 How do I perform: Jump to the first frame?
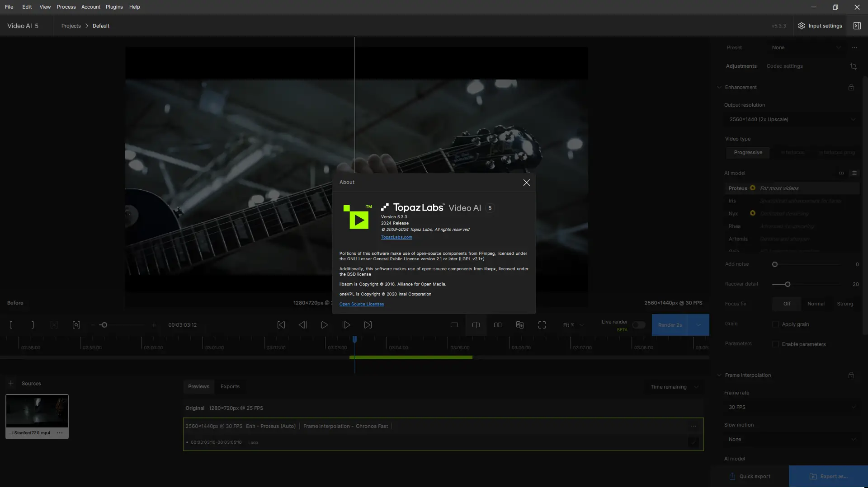(x=281, y=325)
